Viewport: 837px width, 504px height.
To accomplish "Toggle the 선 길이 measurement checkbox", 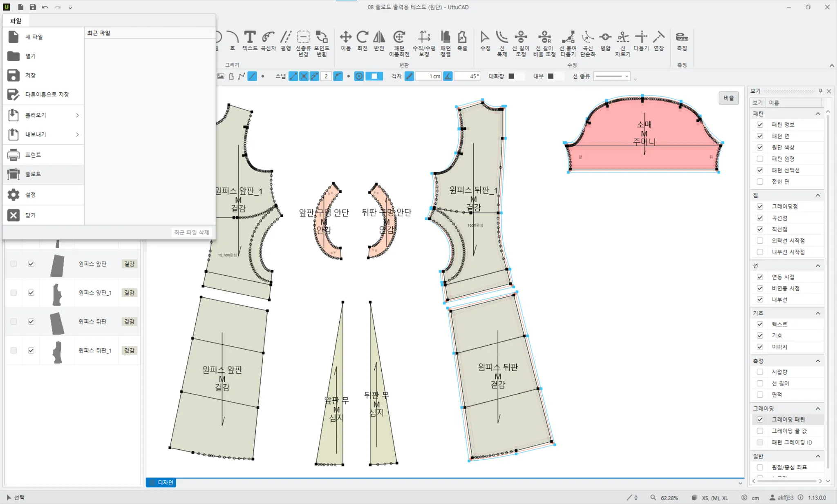I will (760, 383).
